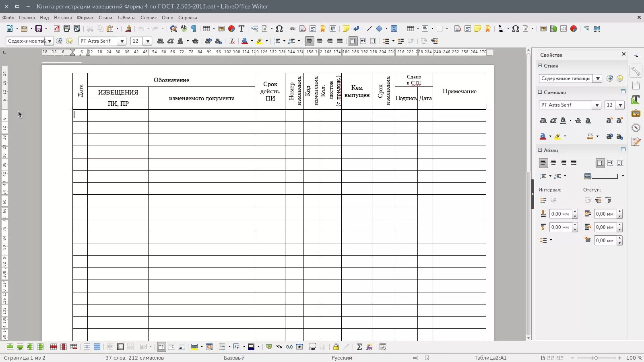Click the table cell under ИЗВЕЩЕНИЯ ПИ, ПР
This screenshot has width=644, height=362.
tap(118, 115)
